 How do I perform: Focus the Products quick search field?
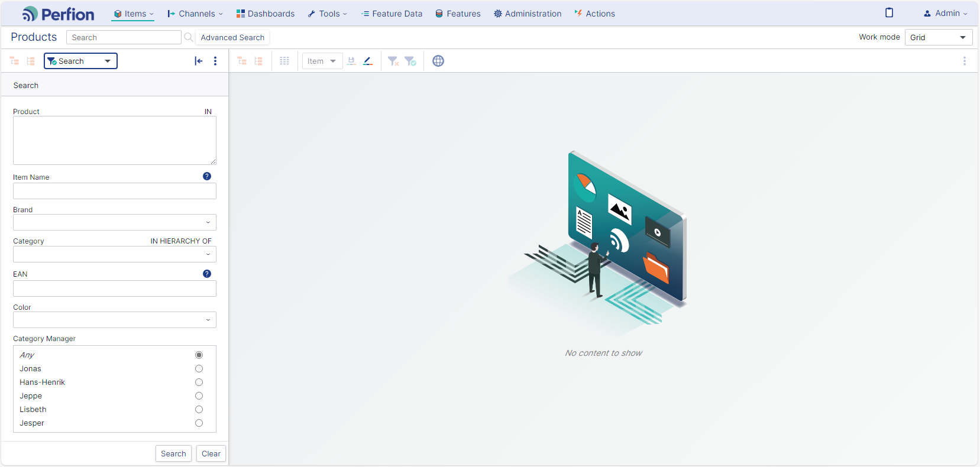click(x=124, y=37)
